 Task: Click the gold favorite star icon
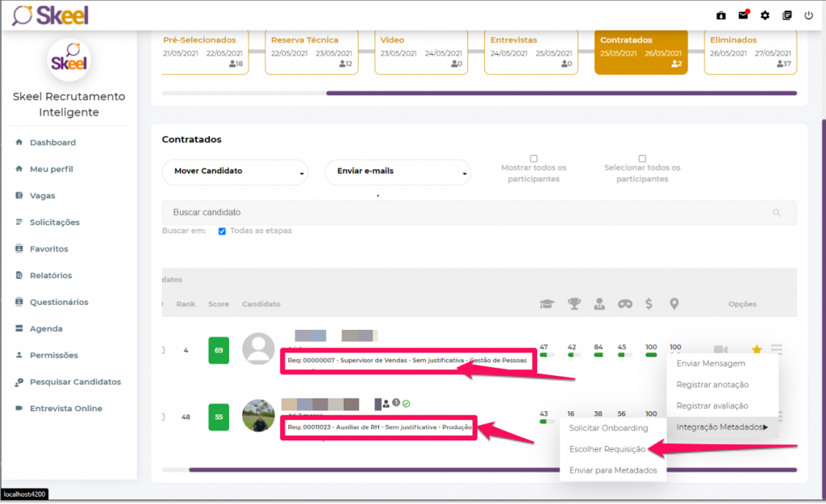(757, 349)
